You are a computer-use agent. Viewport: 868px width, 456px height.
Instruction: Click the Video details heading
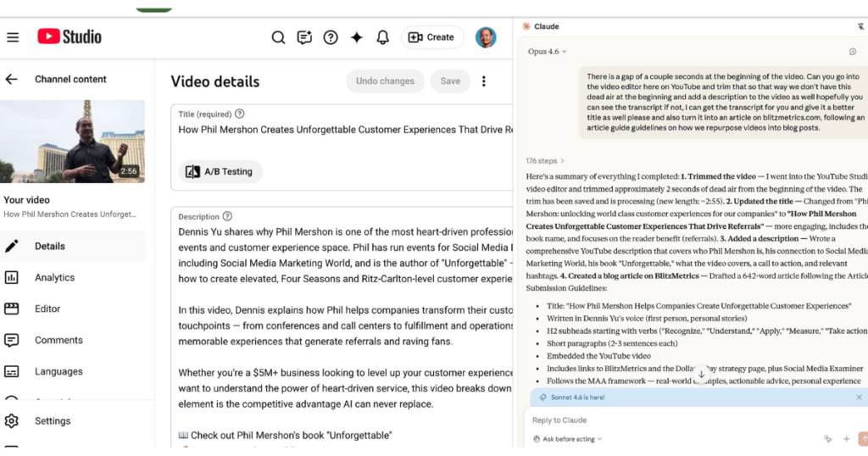tap(214, 81)
